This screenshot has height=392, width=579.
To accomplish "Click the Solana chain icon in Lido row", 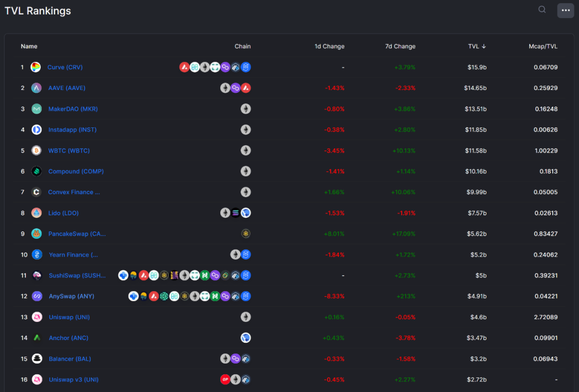I will 235,213.
